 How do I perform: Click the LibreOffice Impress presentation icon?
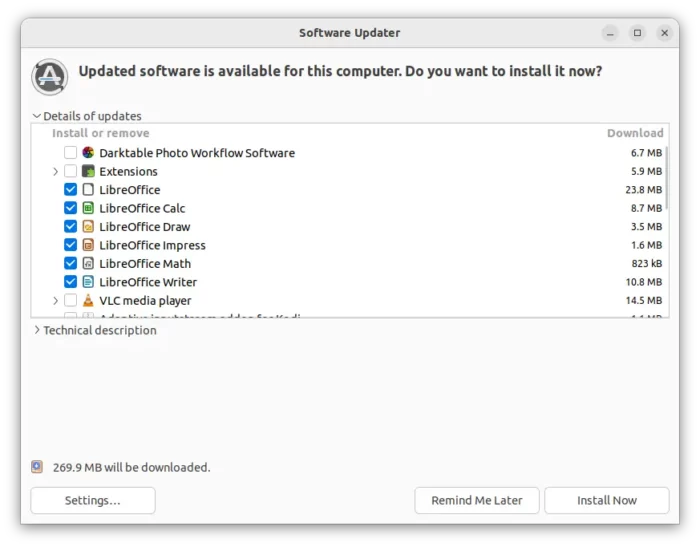tap(88, 245)
